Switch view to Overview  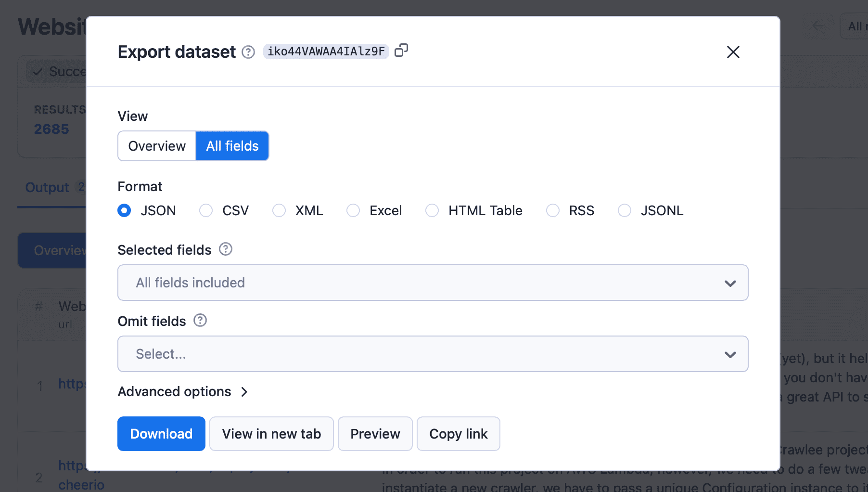tap(156, 146)
